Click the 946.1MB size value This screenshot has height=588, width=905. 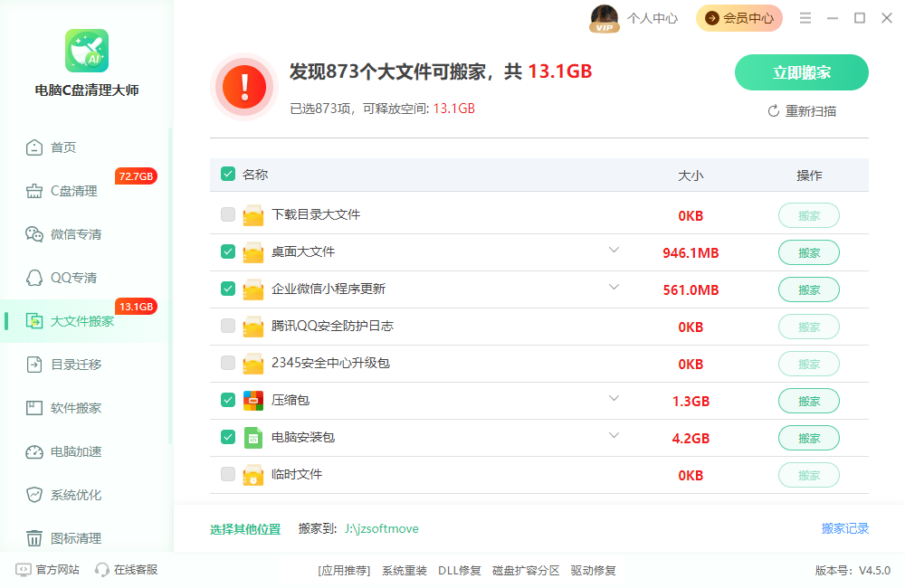pyautogui.click(x=691, y=252)
